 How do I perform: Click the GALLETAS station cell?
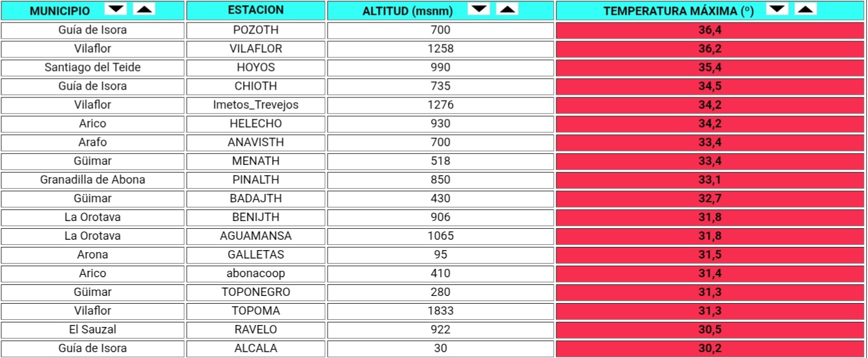click(256, 255)
